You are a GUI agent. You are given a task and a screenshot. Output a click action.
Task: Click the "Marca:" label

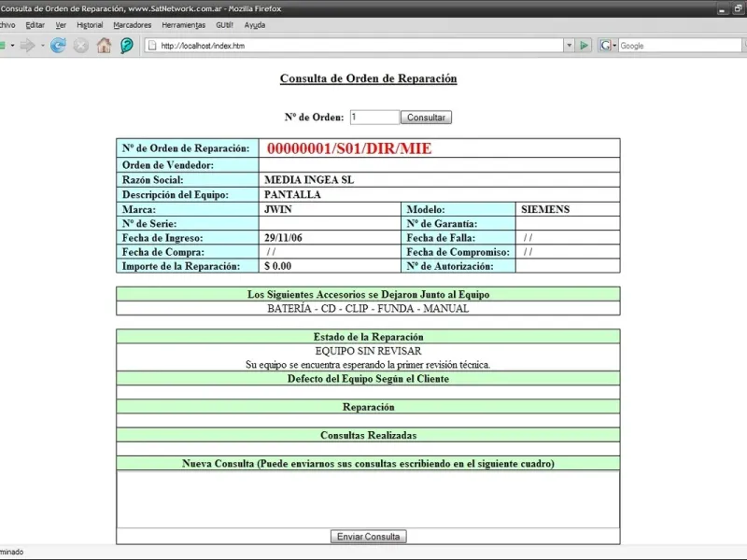(138, 209)
